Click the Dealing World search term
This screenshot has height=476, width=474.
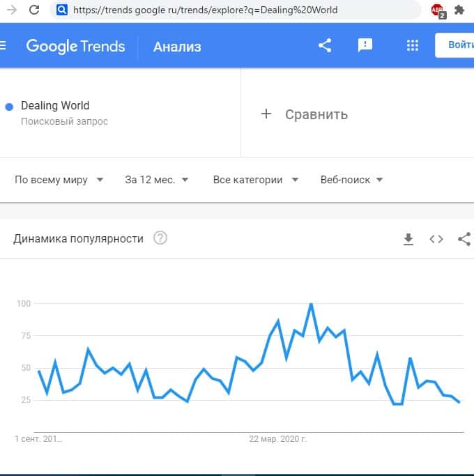[x=55, y=106]
